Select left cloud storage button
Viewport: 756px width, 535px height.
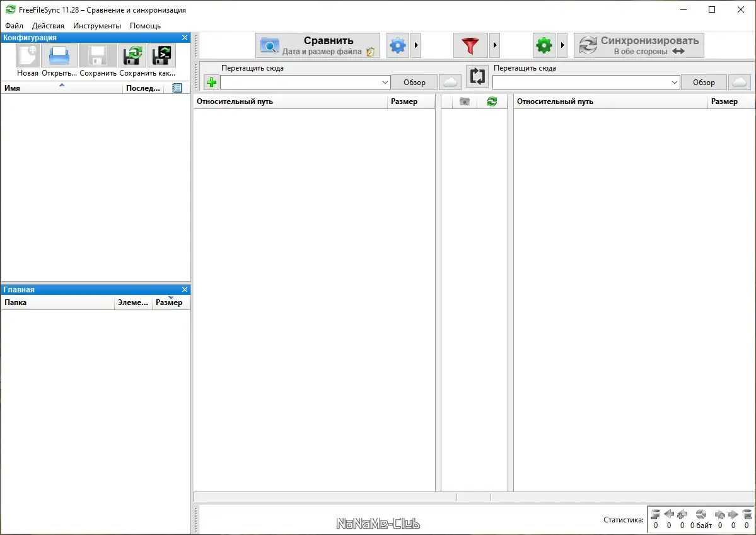(450, 83)
